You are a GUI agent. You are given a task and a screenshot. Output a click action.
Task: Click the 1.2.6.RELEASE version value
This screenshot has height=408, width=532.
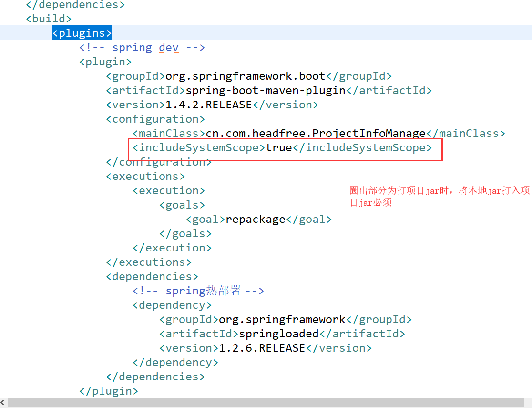click(262, 348)
